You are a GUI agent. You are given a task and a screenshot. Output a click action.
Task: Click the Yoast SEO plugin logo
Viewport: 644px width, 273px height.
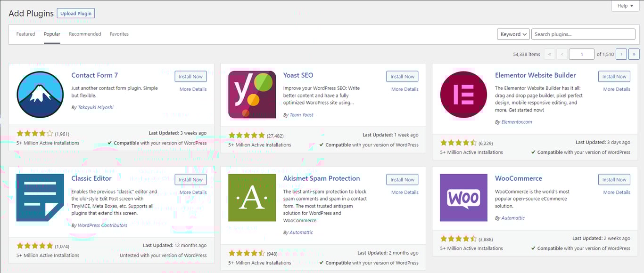pyautogui.click(x=252, y=94)
